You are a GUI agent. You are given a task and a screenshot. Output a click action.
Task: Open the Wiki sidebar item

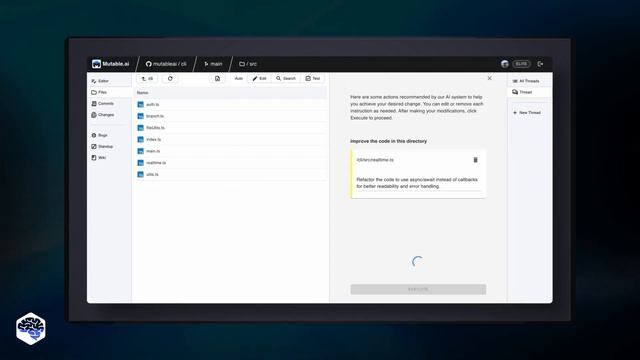[109, 158]
